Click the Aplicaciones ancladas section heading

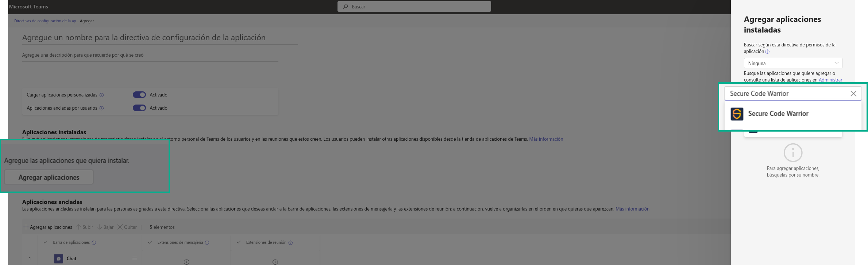pos(52,202)
